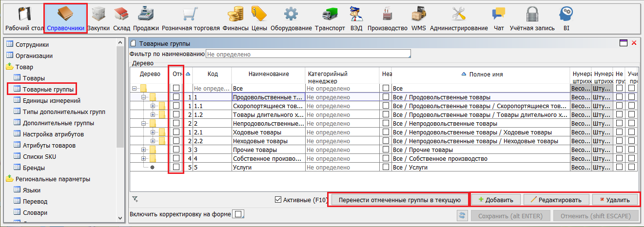The image size is (644, 227).
Task: Enable Включить корректировку на форме checkbox
Action: click(237, 214)
